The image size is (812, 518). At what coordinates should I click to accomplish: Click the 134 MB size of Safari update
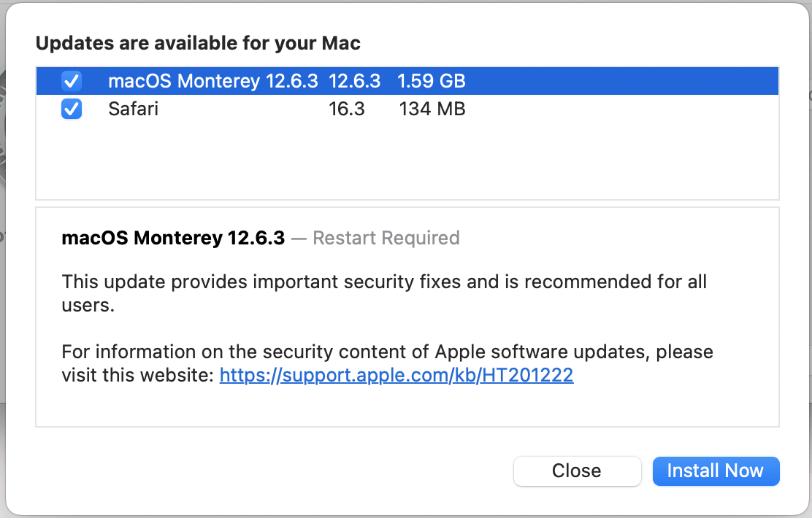[x=432, y=109]
